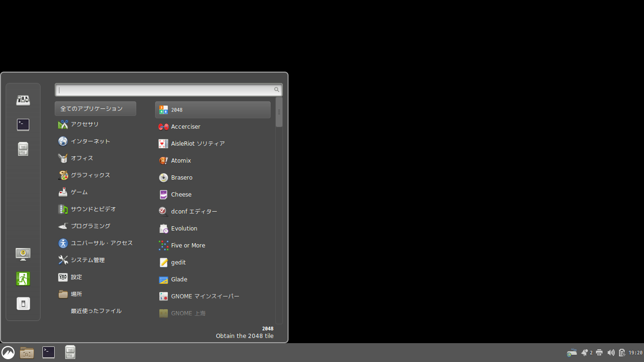Launch the Atomix game

click(x=213, y=160)
